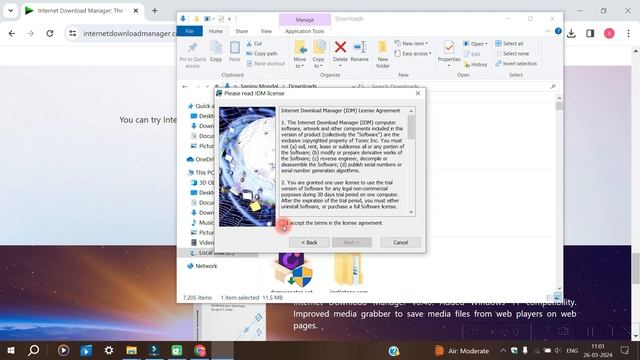Open the Chrome profile avatar
The height and width of the screenshot is (360, 640).
609,33
